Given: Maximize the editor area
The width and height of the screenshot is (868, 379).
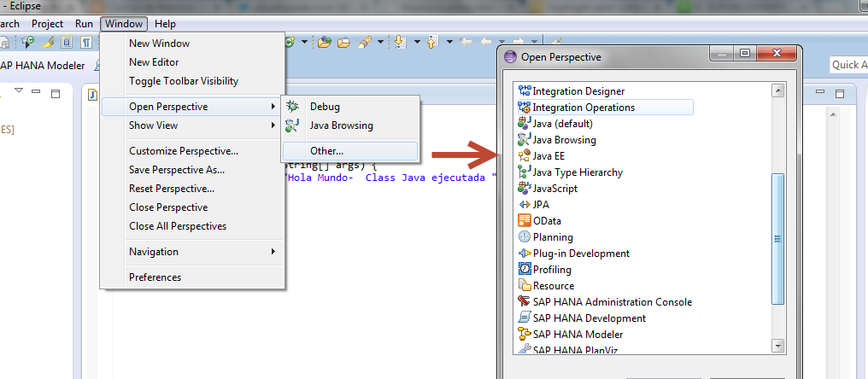Looking at the screenshot, I should 840,94.
